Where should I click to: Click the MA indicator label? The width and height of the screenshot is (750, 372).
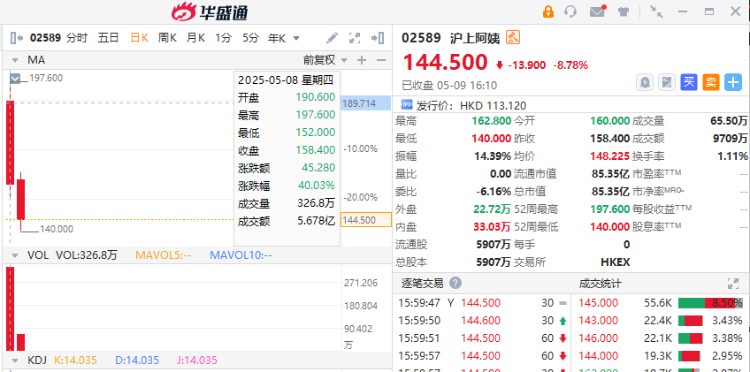(x=36, y=60)
